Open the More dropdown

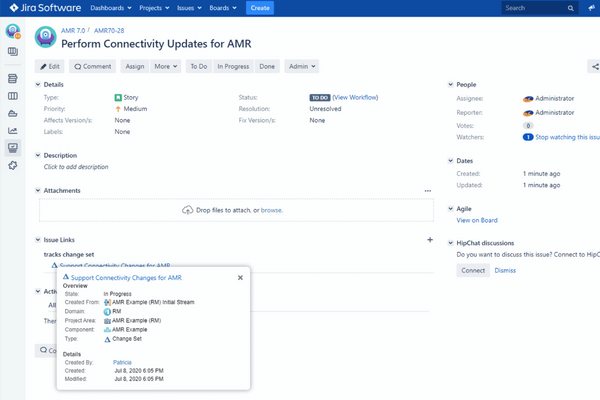coord(166,67)
